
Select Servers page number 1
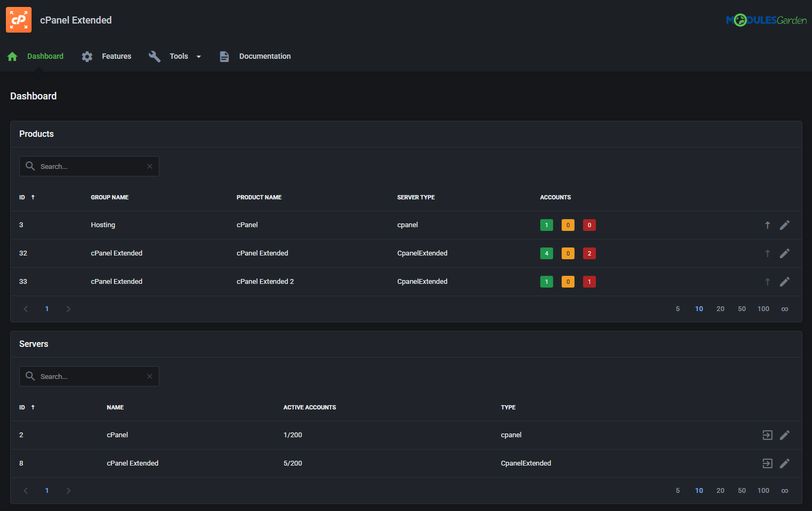[x=47, y=491]
